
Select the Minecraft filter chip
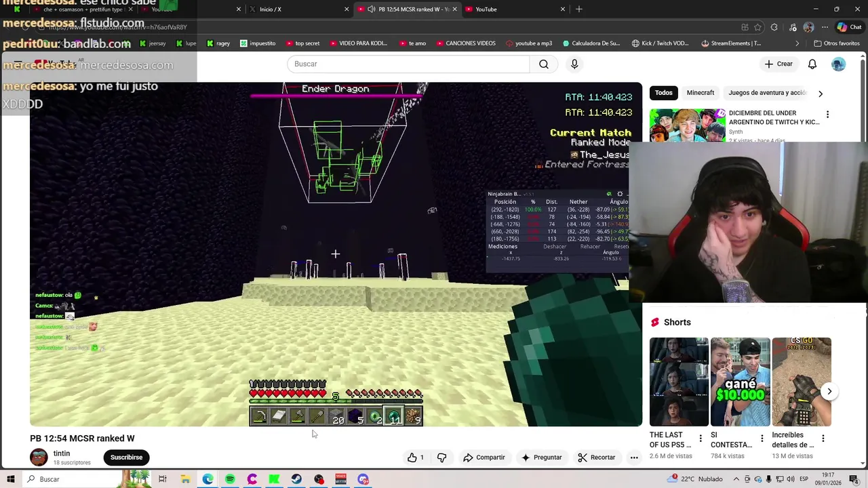pyautogui.click(x=701, y=93)
